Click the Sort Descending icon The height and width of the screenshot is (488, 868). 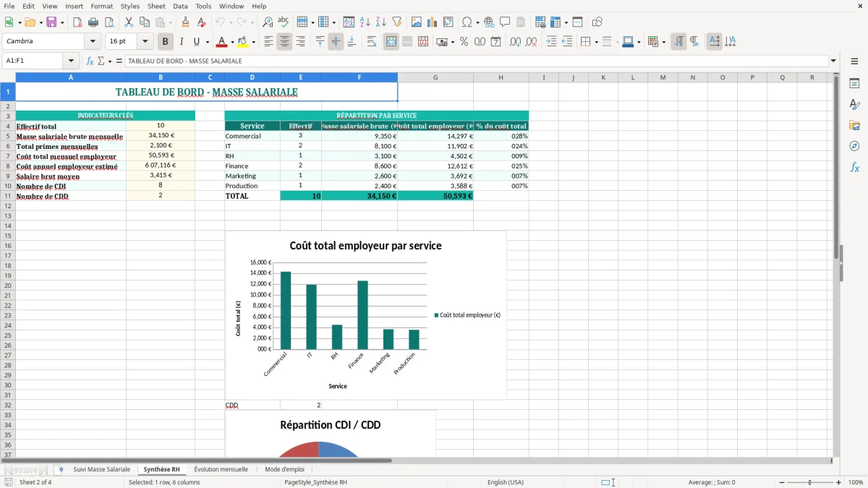[381, 22]
